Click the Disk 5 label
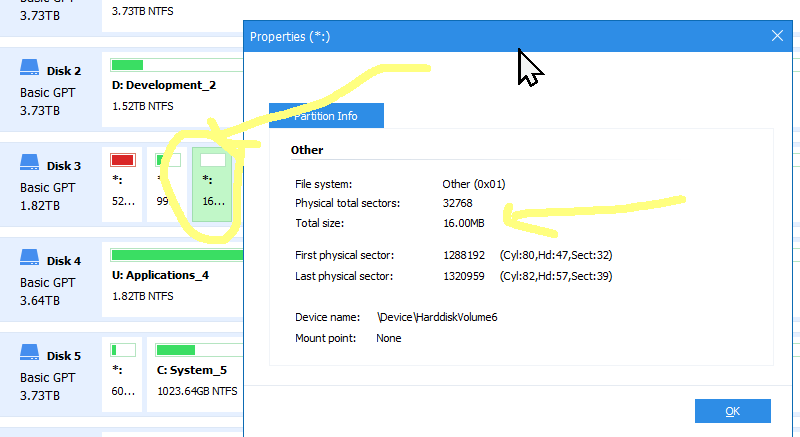 coord(64,356)
